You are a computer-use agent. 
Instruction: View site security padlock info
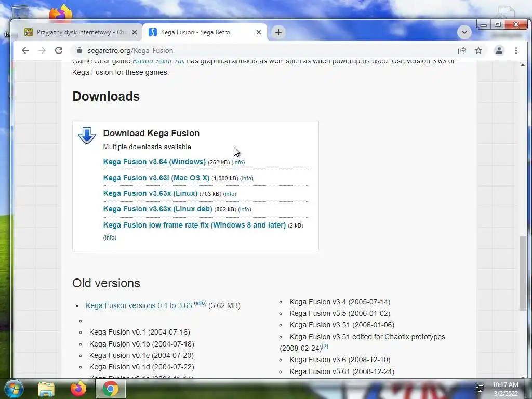79,50
